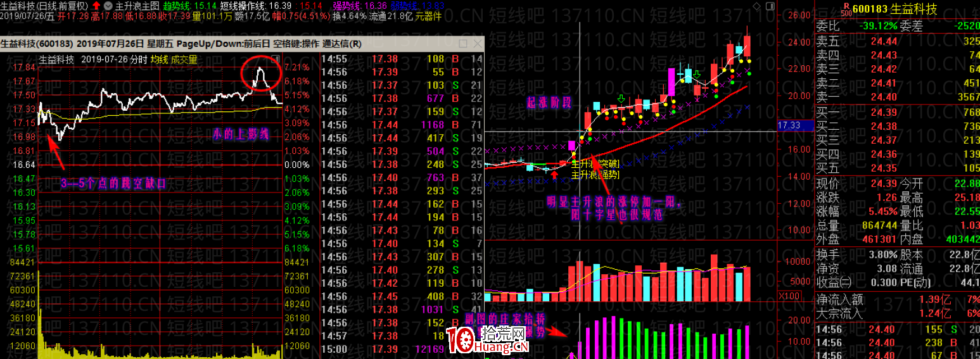Select the 15:00 tick row with volume 12169
Screen dimensions: 980x359
tap(402, 350)
